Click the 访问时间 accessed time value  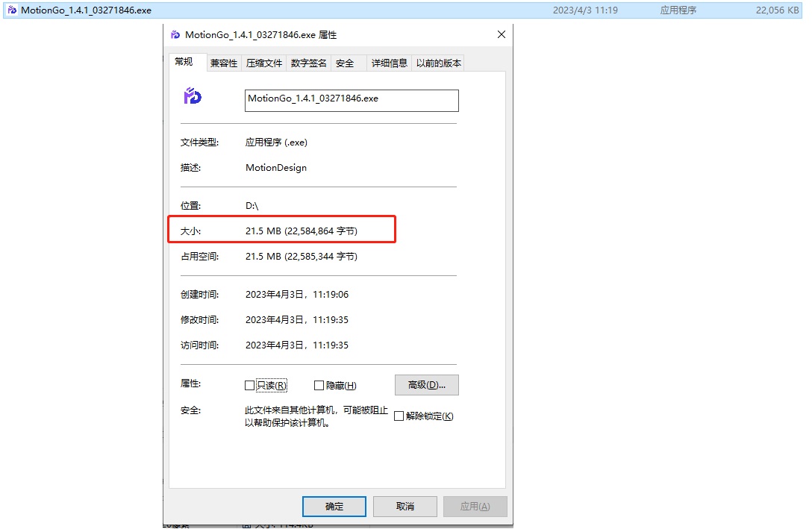pos(297,345)
